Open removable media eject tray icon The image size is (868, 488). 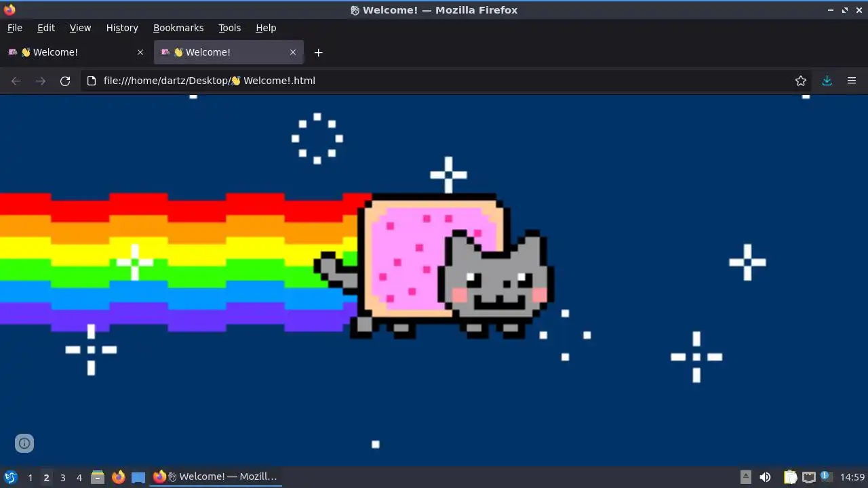pyautogui.click(x=746, y=477)
